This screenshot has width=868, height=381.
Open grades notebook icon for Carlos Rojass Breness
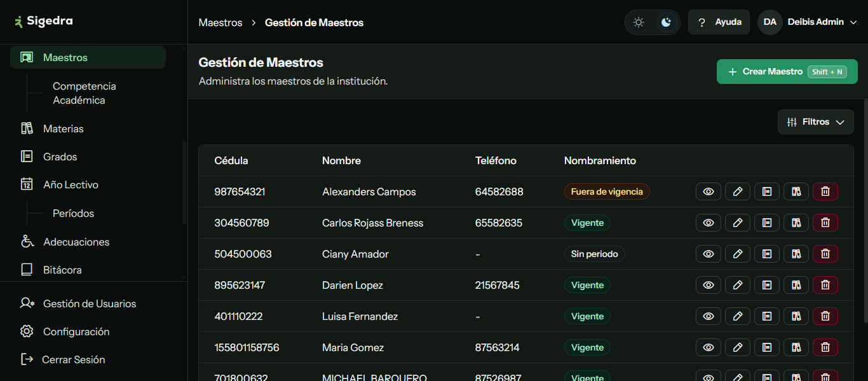pyautogui.click(x=767, y=223)
